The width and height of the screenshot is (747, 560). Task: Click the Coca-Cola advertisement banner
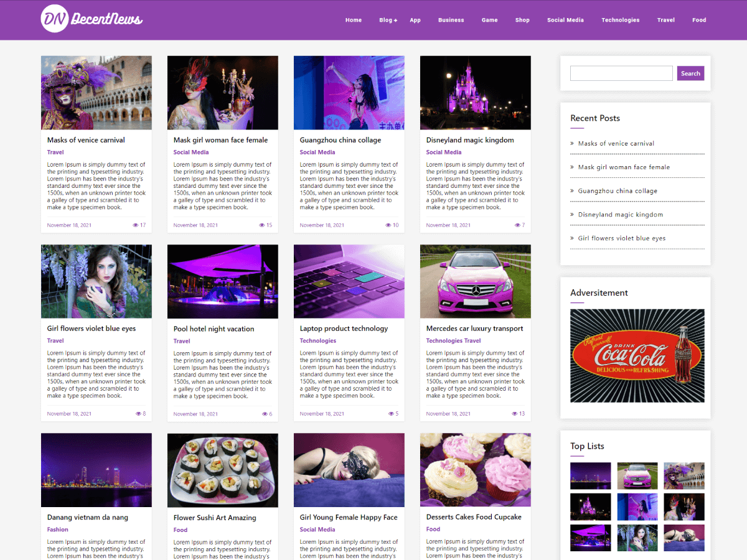[x=637, y=355]
